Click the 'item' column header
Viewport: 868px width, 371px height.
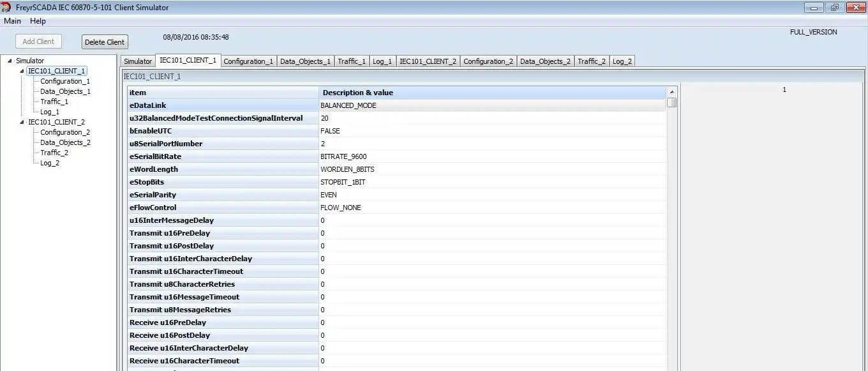223,93
